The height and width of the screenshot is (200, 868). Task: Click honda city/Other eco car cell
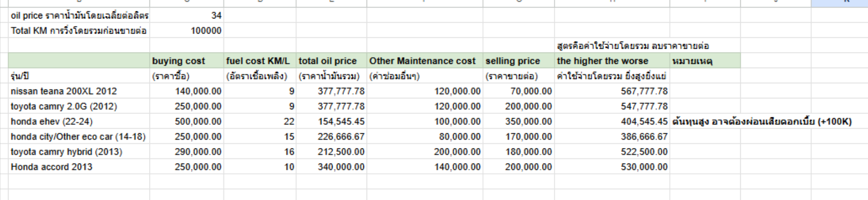[x=79, y=137]
